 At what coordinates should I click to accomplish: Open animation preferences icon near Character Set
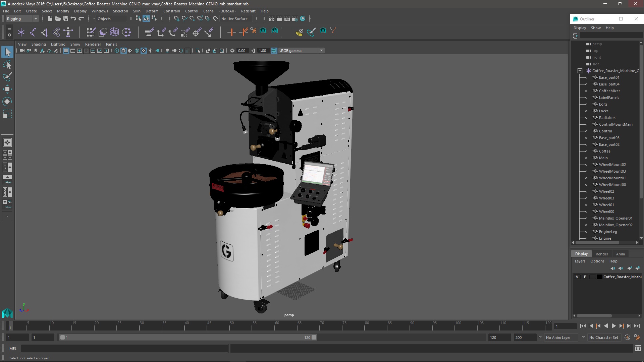pyautogui.click(x=637, y=338)
